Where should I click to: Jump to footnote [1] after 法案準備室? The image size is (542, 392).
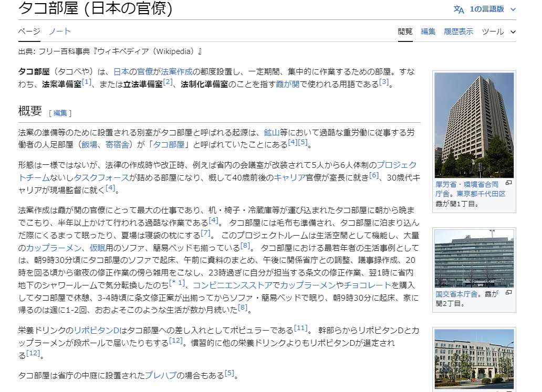coord(87,82)
